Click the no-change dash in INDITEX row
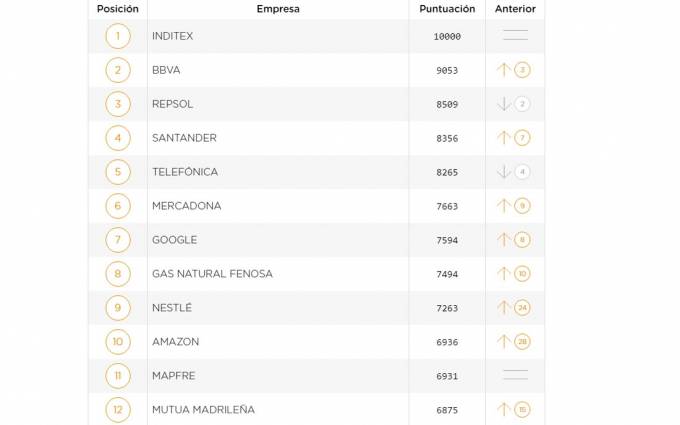 click(x=515, y=36)
